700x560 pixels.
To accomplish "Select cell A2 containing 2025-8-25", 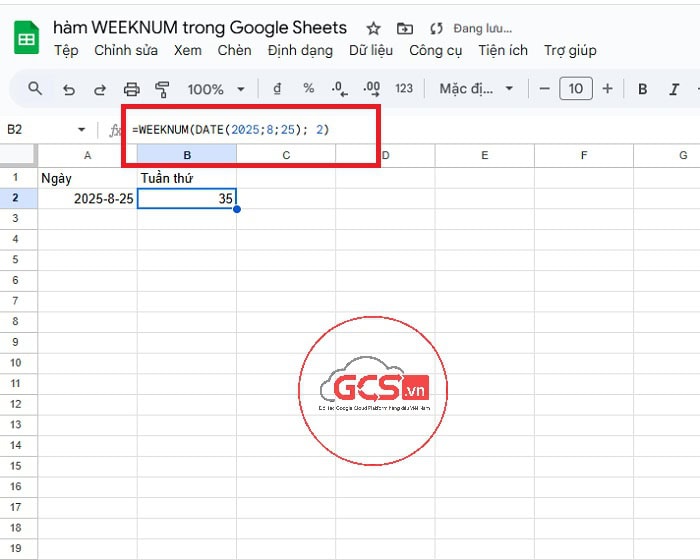I will (x=88, y=199).
